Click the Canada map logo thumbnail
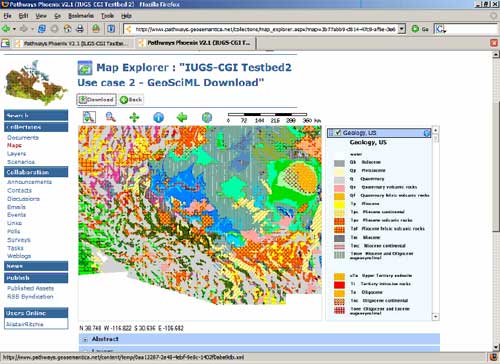500x364 pixels. click(36, 83)
